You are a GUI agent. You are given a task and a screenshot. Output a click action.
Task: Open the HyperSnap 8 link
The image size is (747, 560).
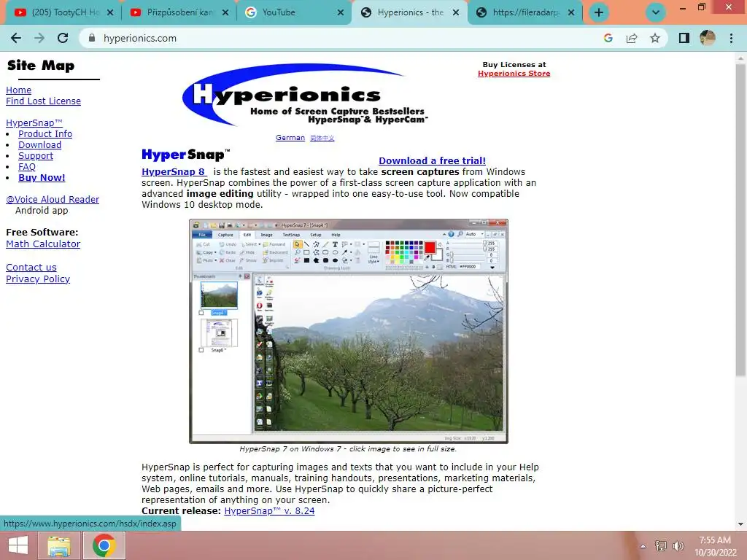coord(174,172)
